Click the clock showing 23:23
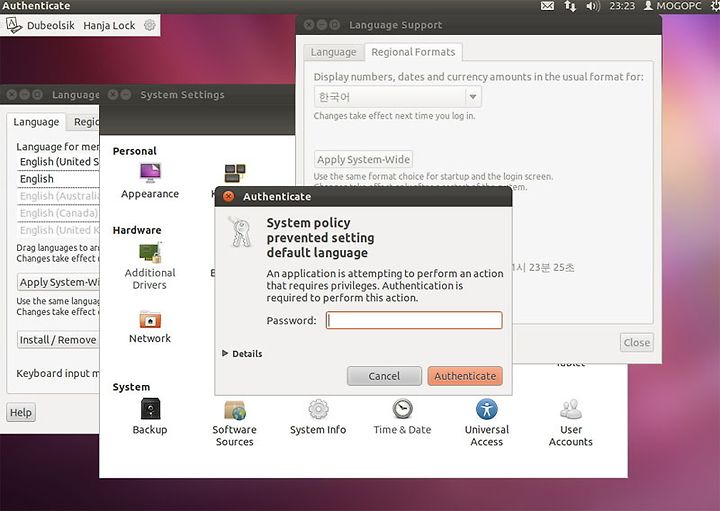The height and width of the screenshot is (511, 720). pos(622,6)
